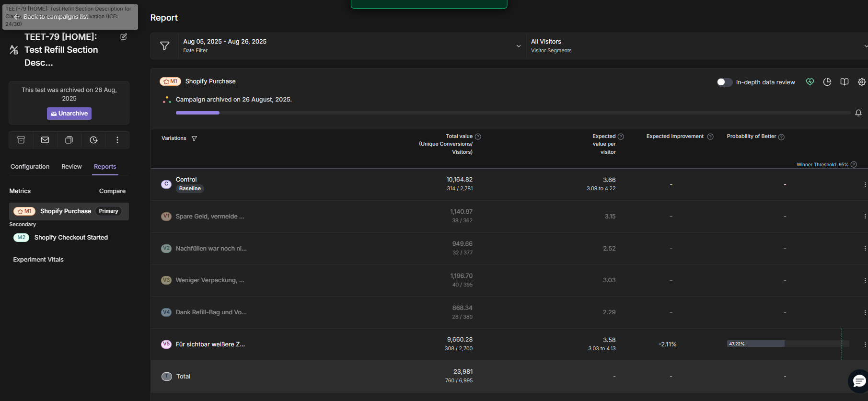This screenshot has width=868, height=401.
Task: Click the notification bell icon
Action: (858, 113)
